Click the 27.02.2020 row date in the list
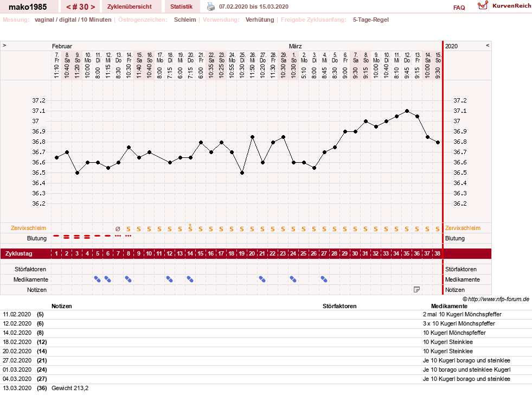Screen dimensions: 532x414 pos(17,360)
